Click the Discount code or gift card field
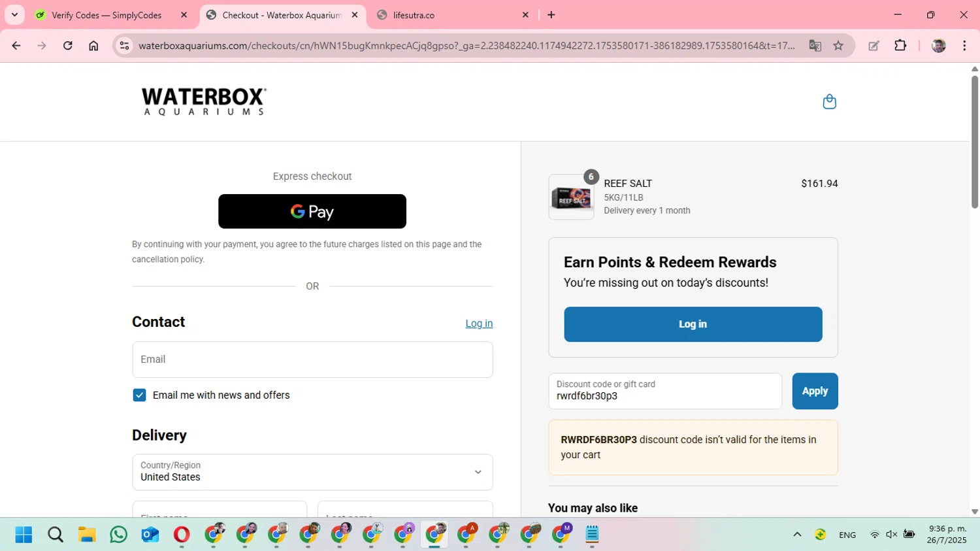This screenshot has height=551, width=980. tap(665, 391)
